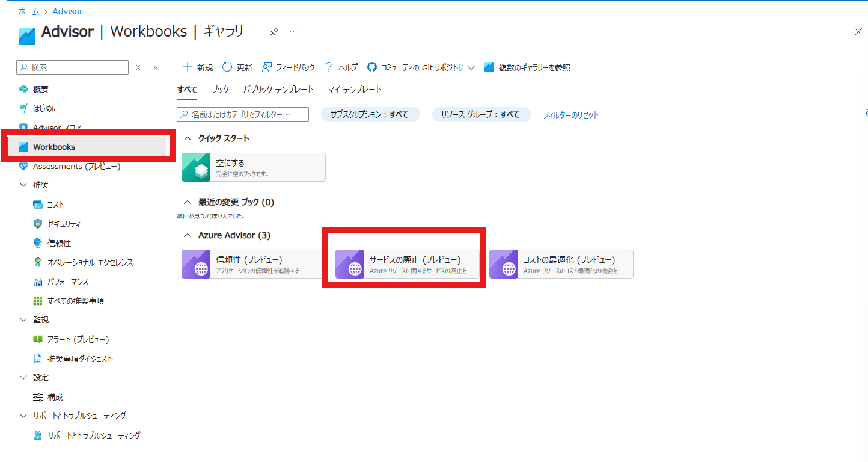Switch to the ブック tab
Viewport: 868px width, 462px height.
click(220, 90)
